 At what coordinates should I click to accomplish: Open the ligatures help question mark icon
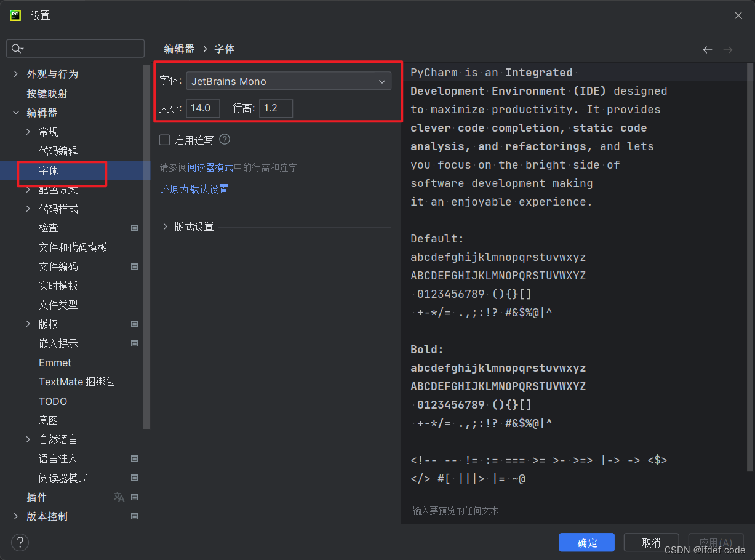pyautogui.click(x=225, y=140)
